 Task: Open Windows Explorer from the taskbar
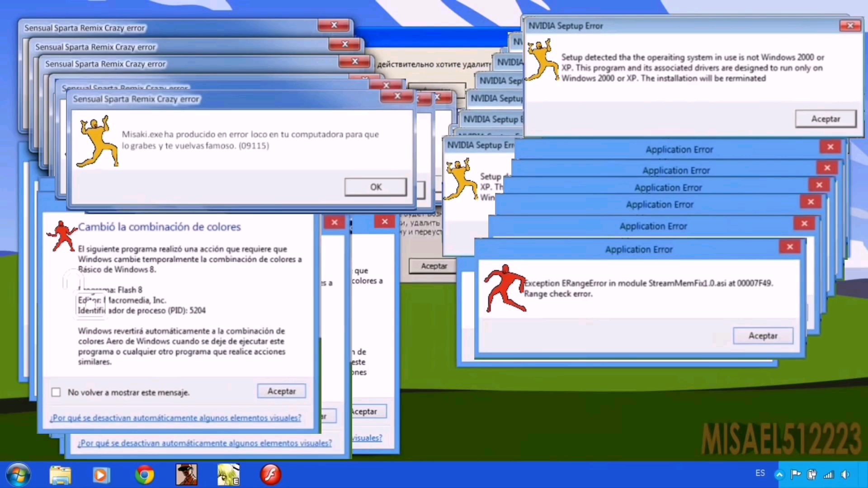[x=60, y=475]
